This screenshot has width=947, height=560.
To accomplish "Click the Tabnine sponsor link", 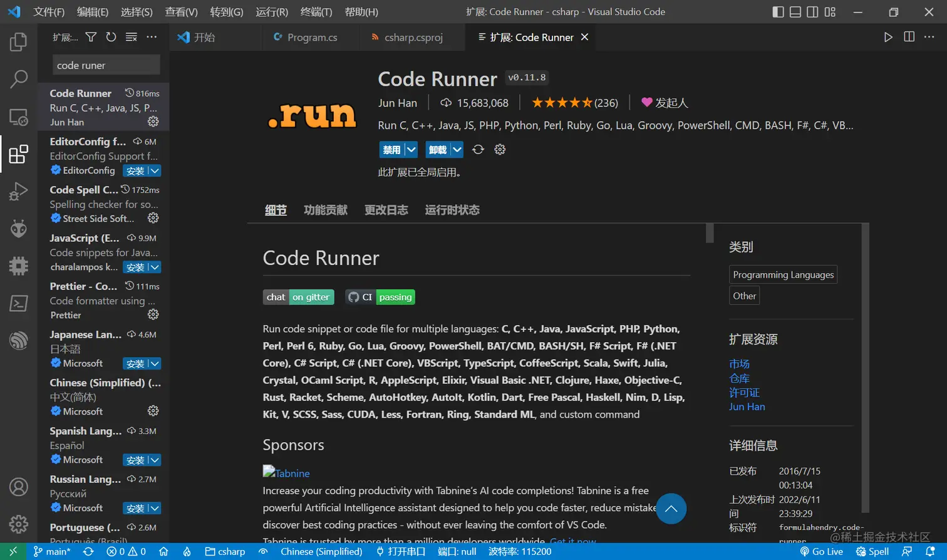I will coord(286,473).
